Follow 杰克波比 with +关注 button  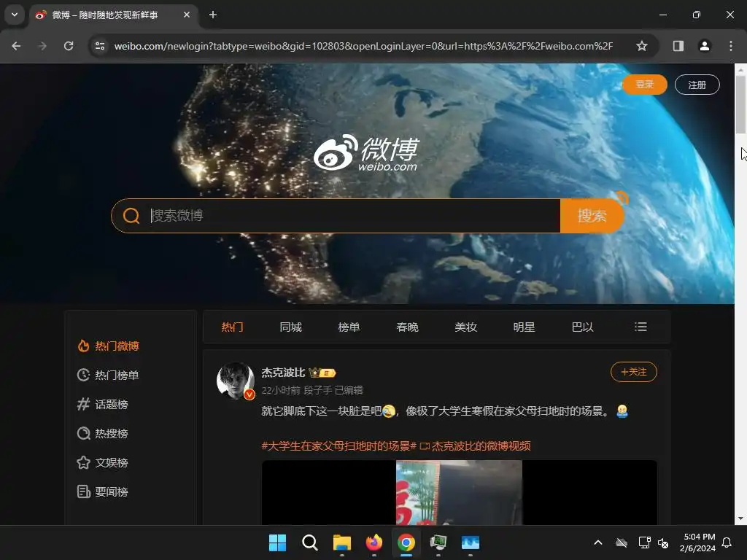[634, 372]
